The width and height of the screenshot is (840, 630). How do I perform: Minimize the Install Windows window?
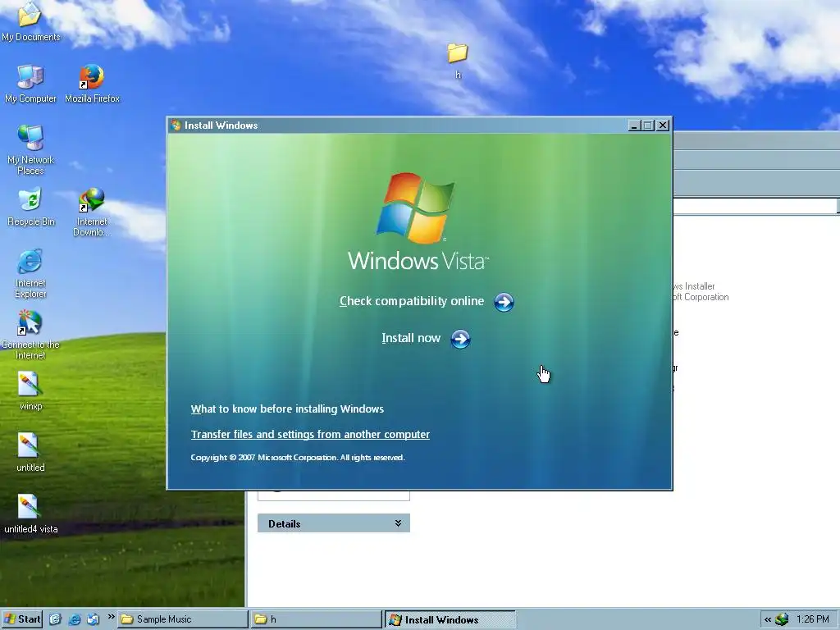[x=634, y=126]
